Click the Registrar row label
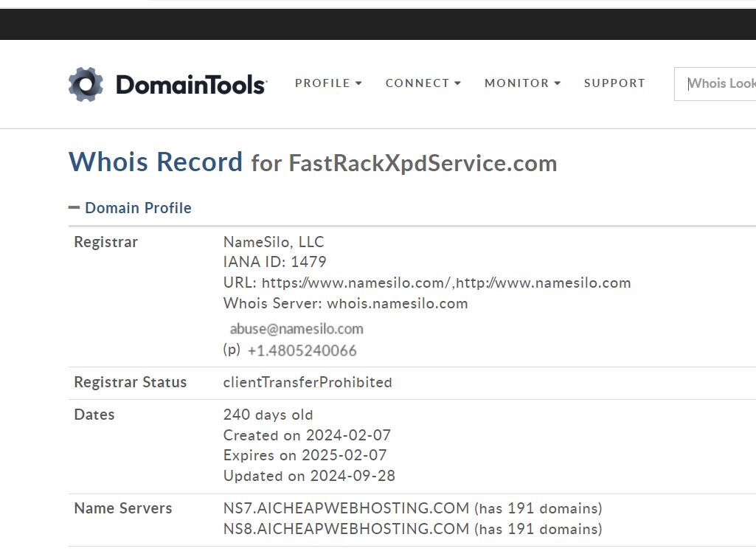Viewport: 756px width, 554px height. 105,242
